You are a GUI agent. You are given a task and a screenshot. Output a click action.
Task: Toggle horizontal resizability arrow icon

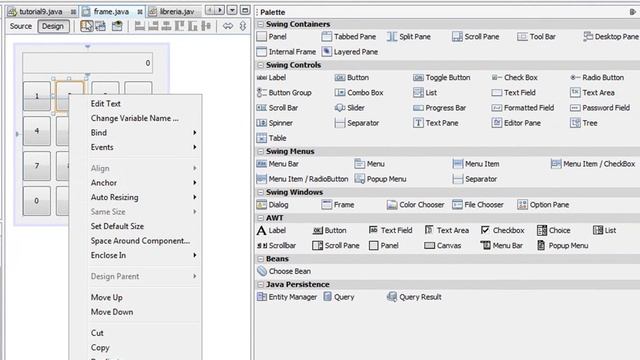(x=228, y=26)
